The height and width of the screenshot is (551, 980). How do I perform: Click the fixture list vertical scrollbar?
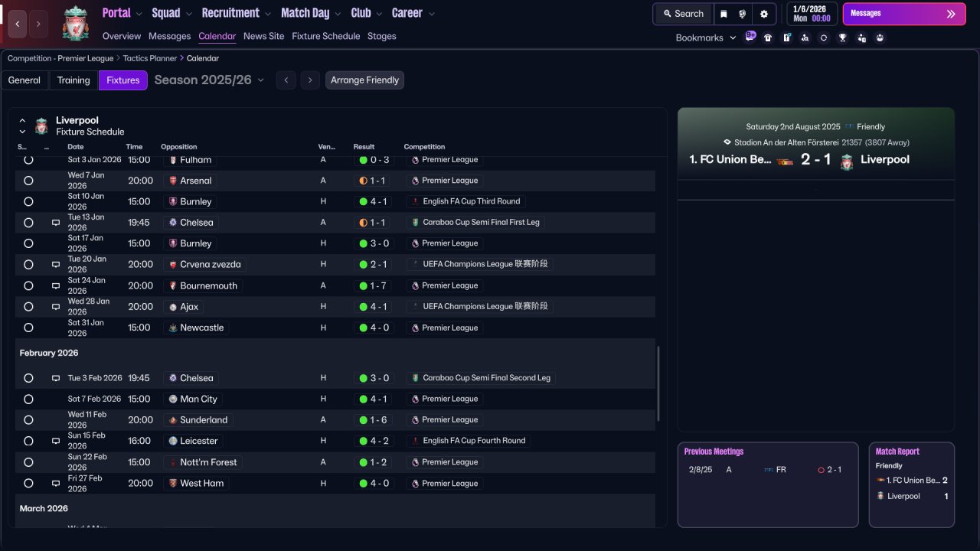coord(658,383)
